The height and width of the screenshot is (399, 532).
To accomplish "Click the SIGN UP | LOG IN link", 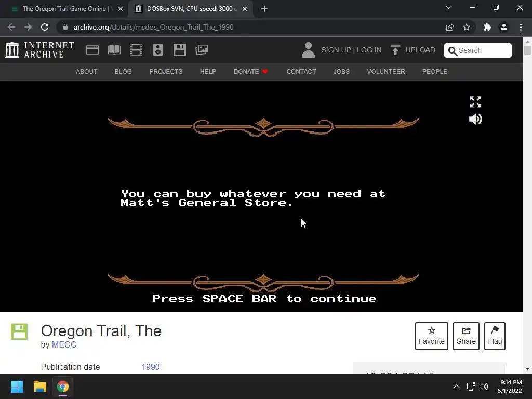I will pyautogui.click(x=351, y=50).
